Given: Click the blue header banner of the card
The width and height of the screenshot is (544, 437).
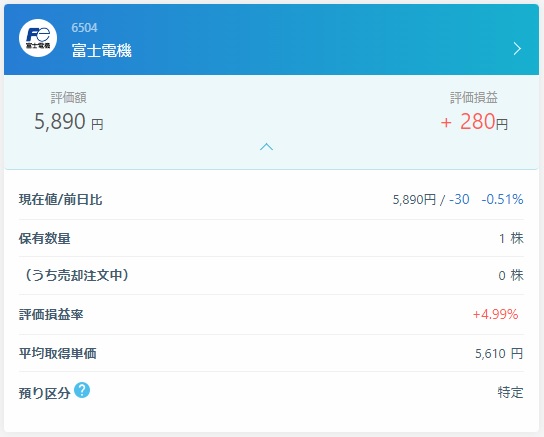Looking at the screenshot, I should click(x=271, y=40).
